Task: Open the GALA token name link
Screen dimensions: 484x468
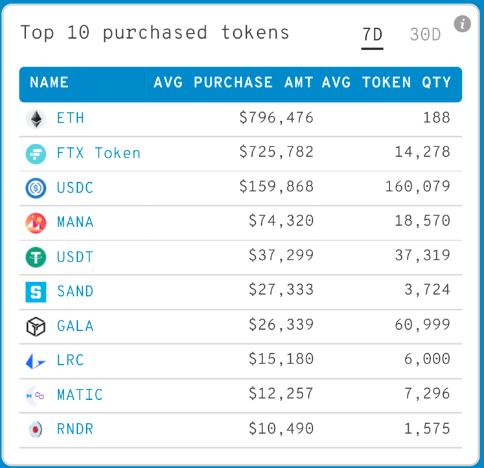Action: [75, 326]
